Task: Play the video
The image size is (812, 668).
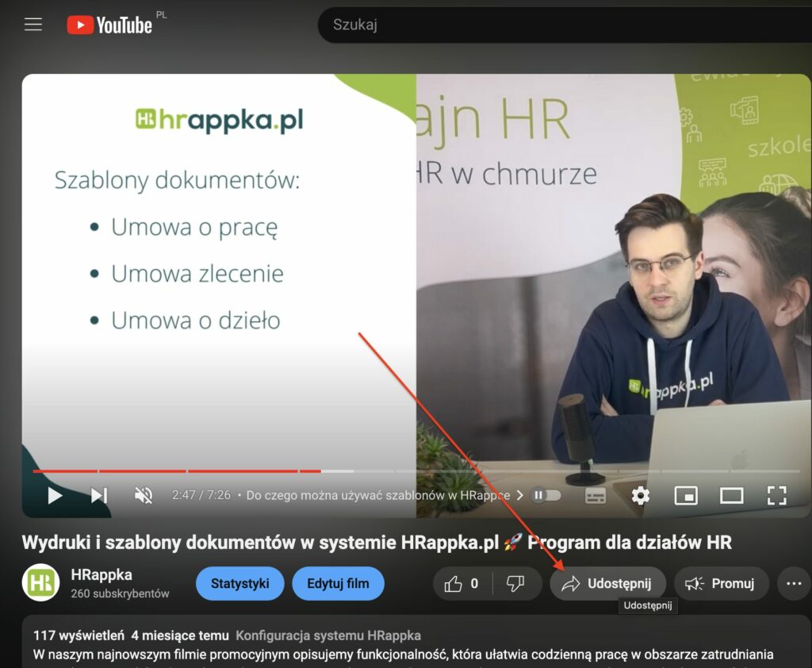Action: pos(55,496)
